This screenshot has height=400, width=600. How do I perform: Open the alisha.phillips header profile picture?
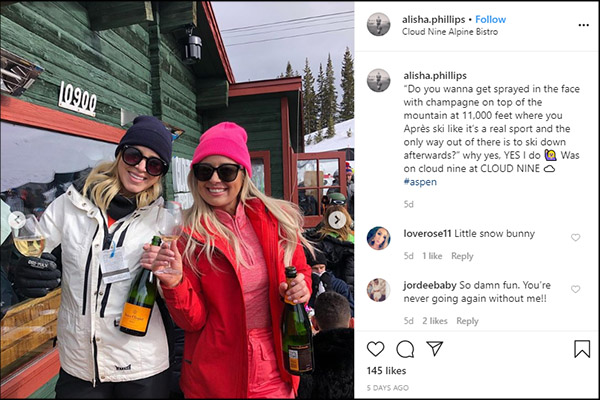pos(378,24)
